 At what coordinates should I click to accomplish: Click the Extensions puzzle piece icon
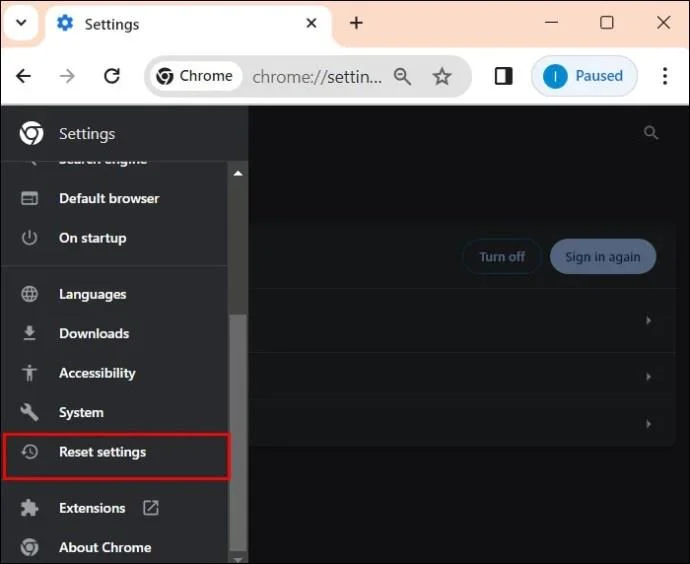coord(29,508)
